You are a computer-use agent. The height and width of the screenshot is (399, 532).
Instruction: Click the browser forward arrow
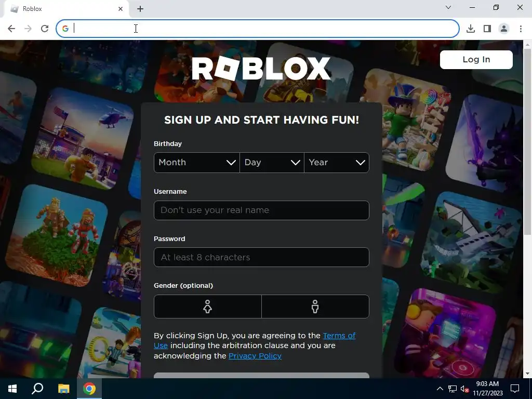pos(28,29)
